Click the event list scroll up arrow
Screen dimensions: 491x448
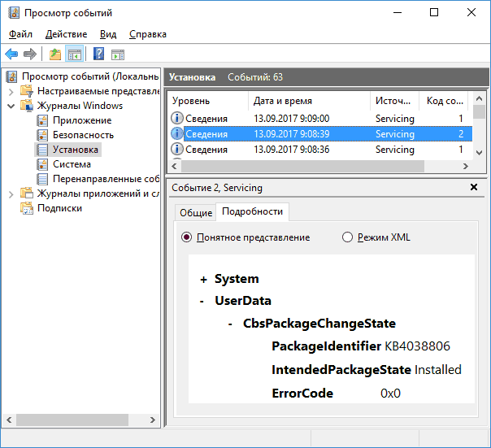(x=479, y=98)
